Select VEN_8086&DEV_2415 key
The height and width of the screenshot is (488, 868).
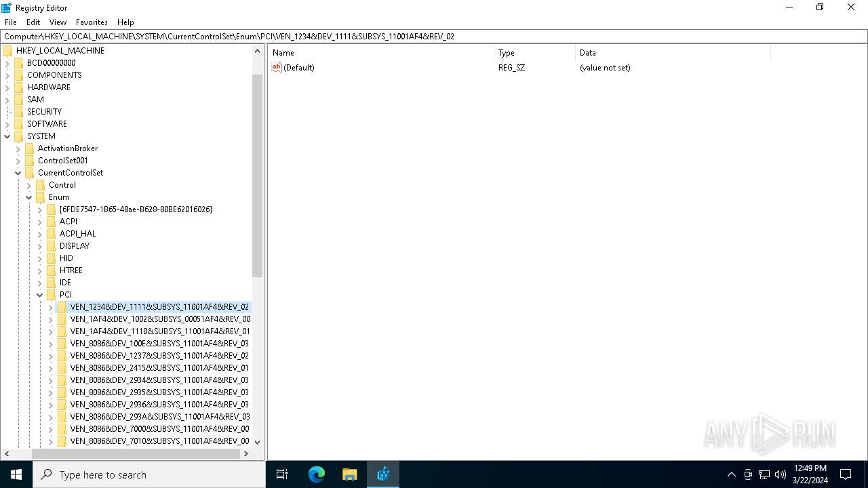coord(159,368)
